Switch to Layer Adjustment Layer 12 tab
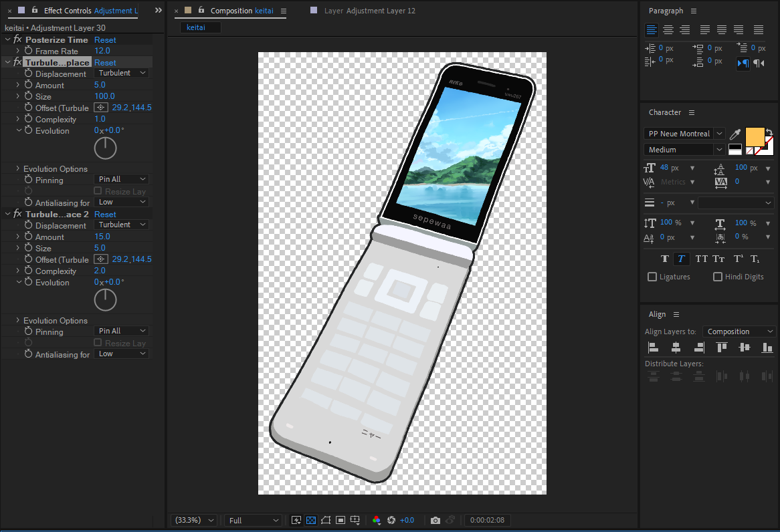This screenshot has width=780, height=532. 369,11
